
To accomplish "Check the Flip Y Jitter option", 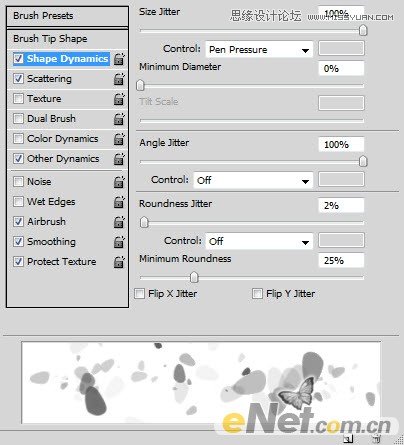I will (x=257, y=294).
